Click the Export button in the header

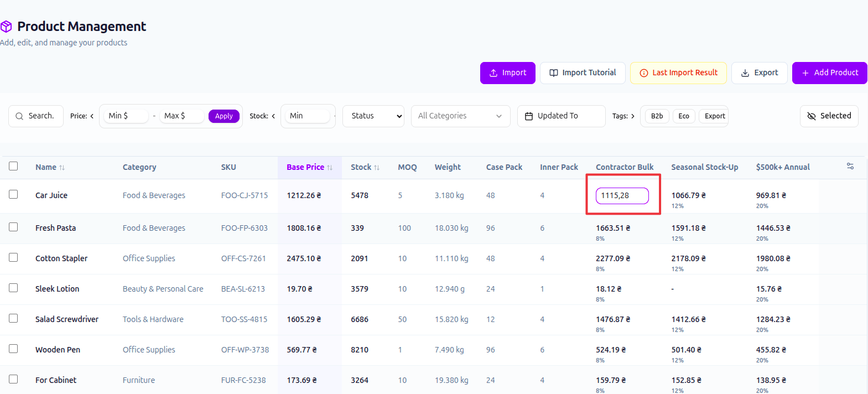760,73
